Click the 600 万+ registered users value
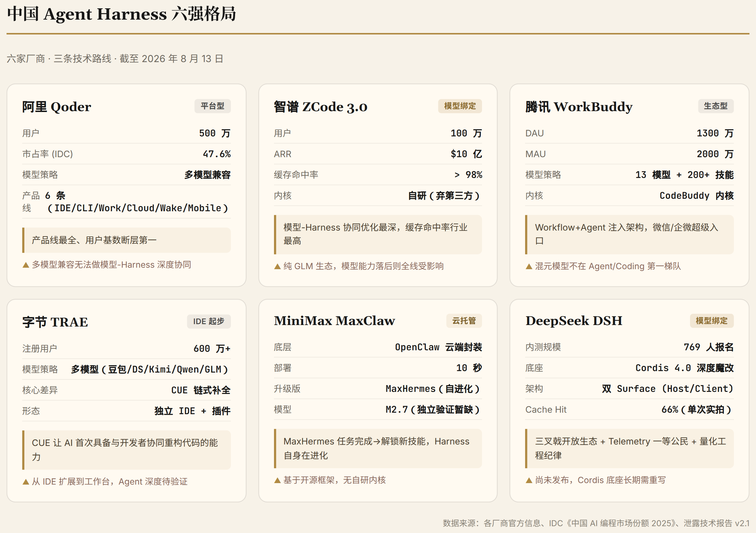Viewport: 756px width, 533px height. pyautogui.click(x=212, y=348)
